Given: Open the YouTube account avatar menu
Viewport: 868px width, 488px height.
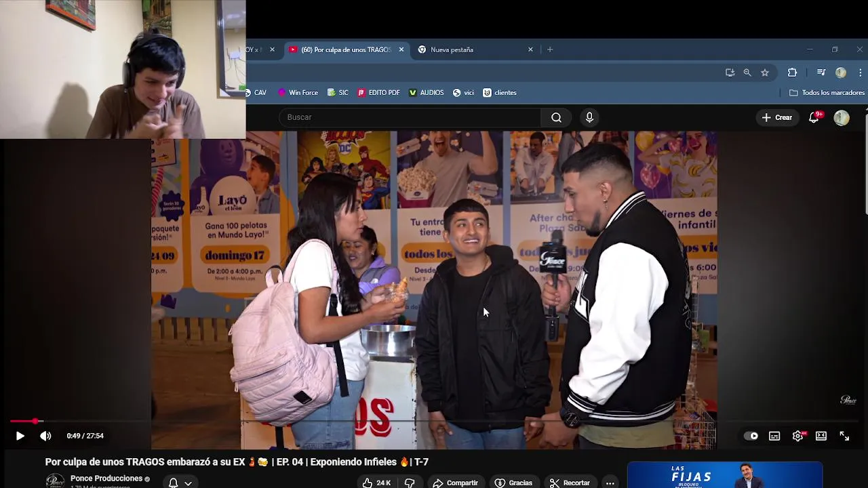Looking at the screenshot, I should point(842,117).
